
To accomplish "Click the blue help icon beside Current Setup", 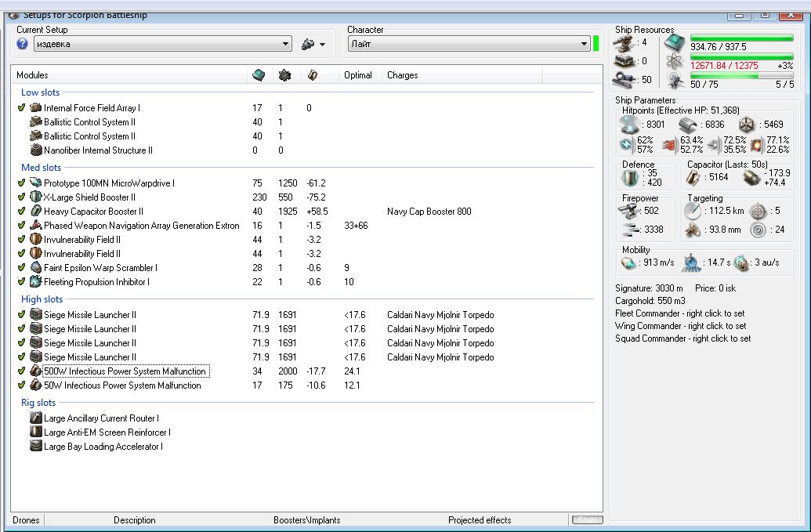I will coord(22,44).
